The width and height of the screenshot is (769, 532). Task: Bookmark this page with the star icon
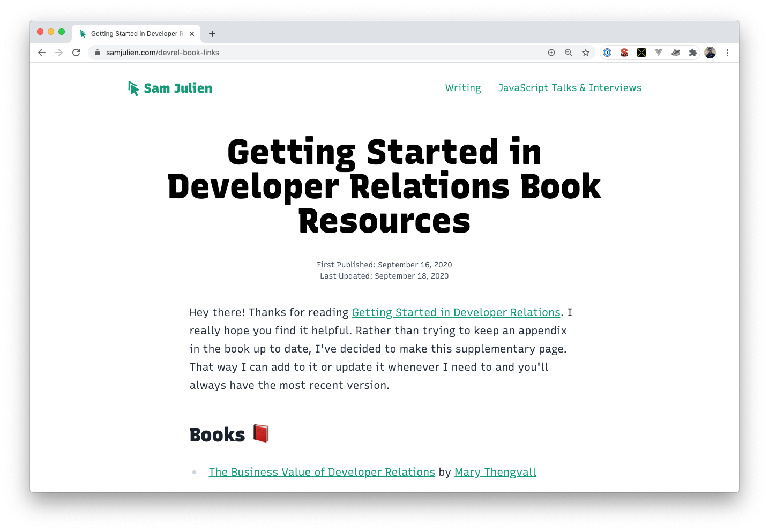point(586,53)
